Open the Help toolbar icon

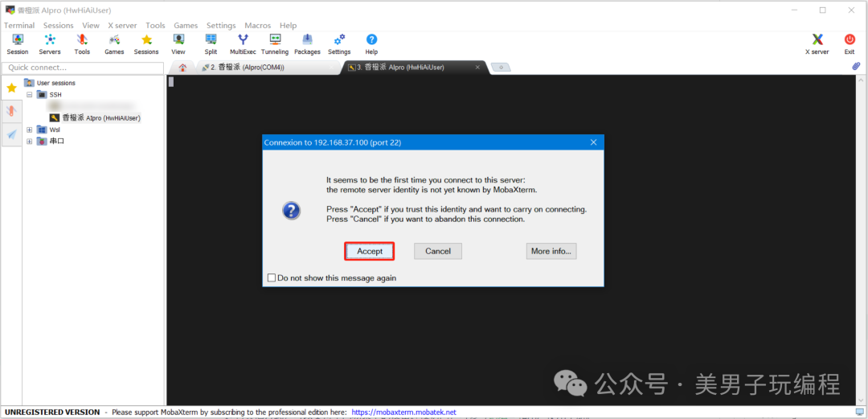pyautogui.click(x=371, y=43)
